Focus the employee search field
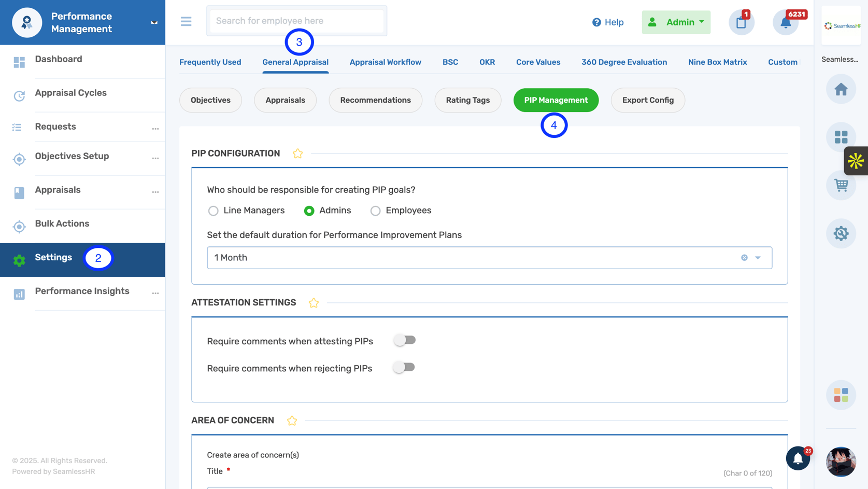This screenshot has width=868, height=489. tap(296, 21)
